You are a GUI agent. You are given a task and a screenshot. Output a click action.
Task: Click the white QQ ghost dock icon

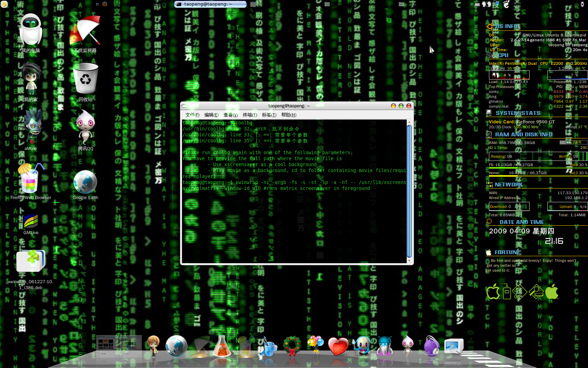[x=407, y=346]
